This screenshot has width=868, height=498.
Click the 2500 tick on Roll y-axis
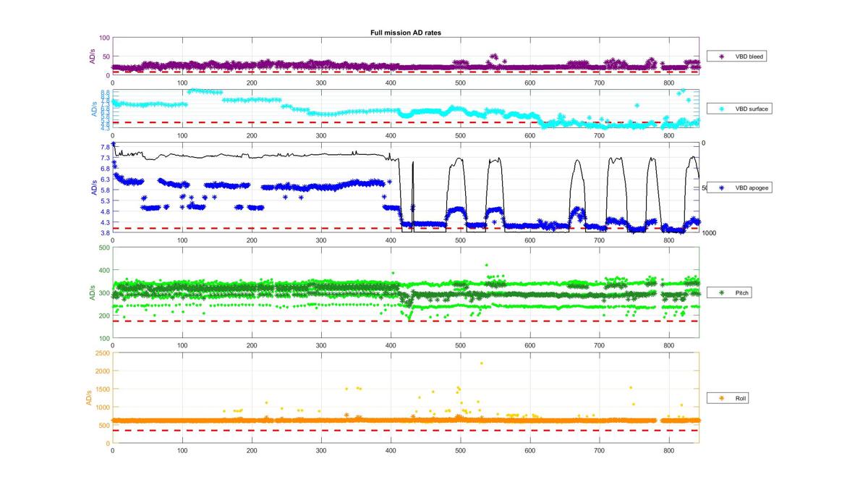tap(102, 353)
